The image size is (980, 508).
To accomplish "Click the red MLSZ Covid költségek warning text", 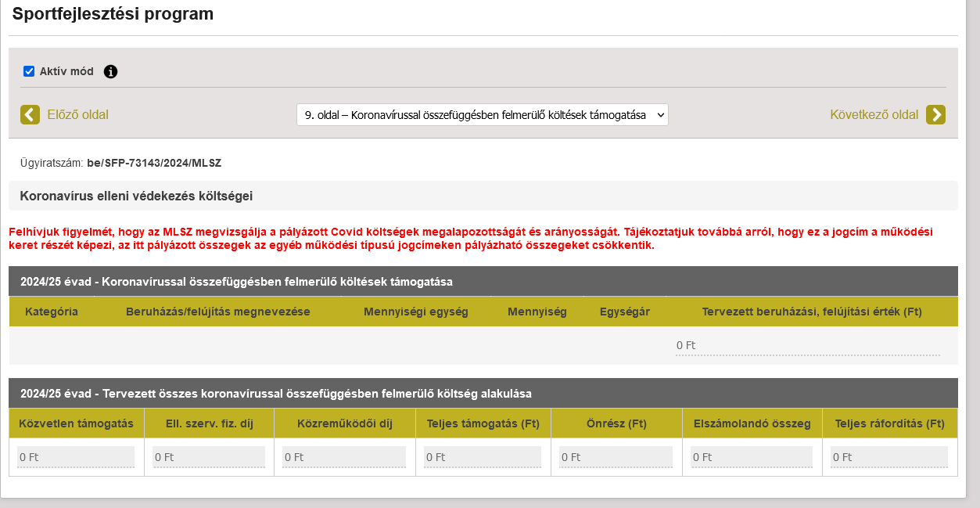I will point(470,239).
